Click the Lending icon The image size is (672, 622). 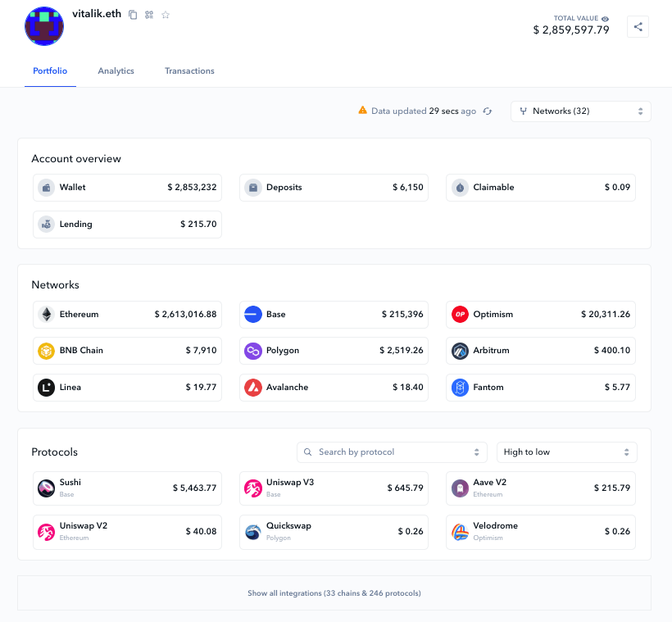46,225
